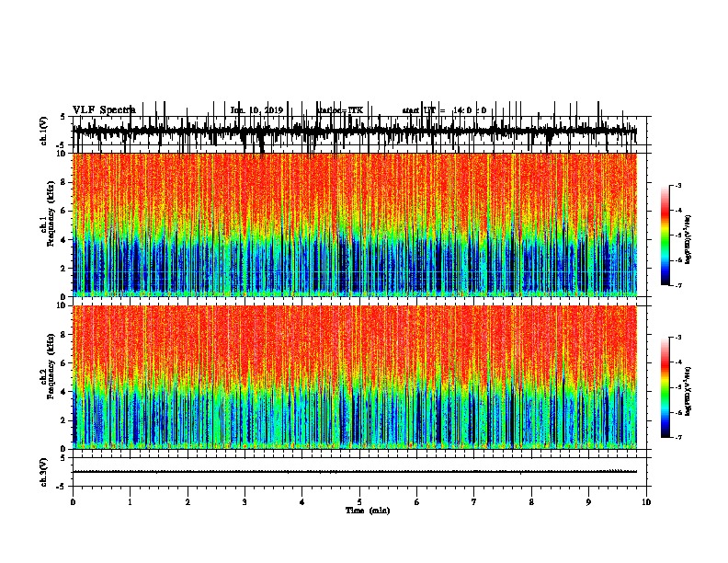Click inside the ch.2 spectrogram panel

coord(354,377)
